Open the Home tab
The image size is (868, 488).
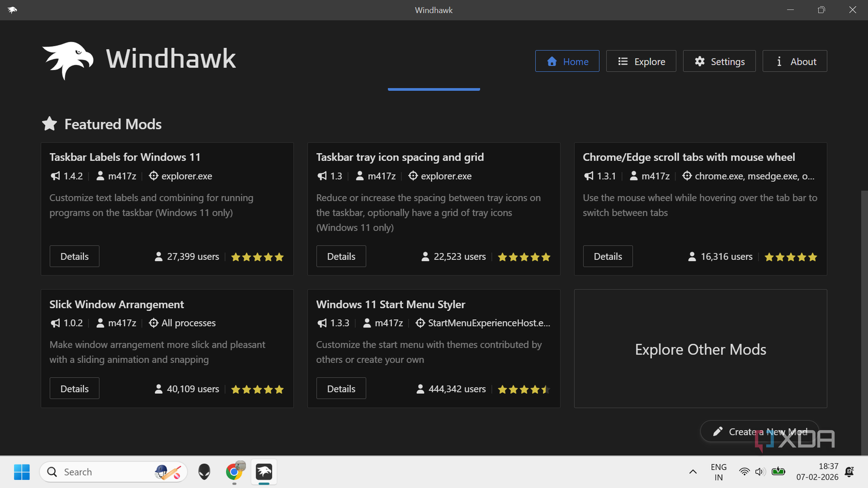567,62
